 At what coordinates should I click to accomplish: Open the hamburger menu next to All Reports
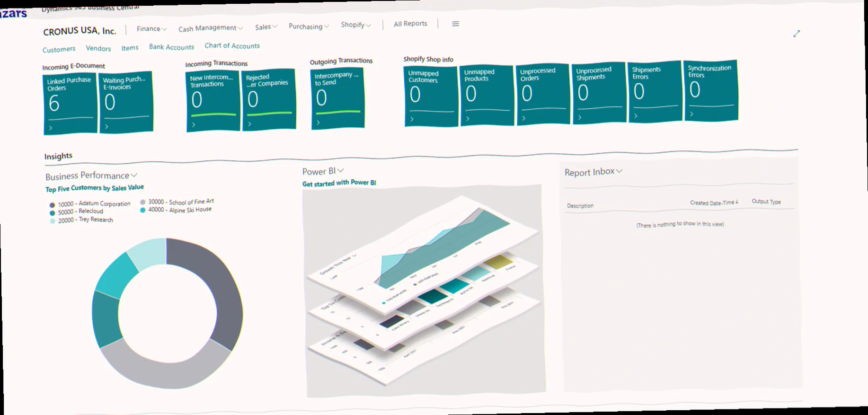tap(455, 24)
